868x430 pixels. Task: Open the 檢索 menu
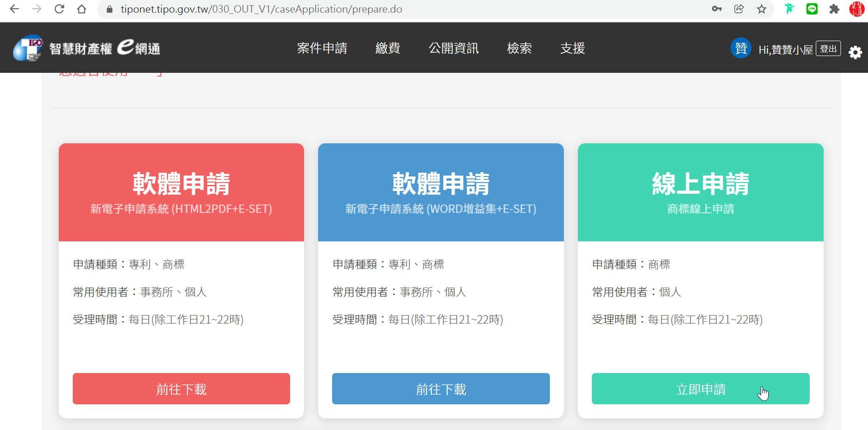click(x=520, y=48)
